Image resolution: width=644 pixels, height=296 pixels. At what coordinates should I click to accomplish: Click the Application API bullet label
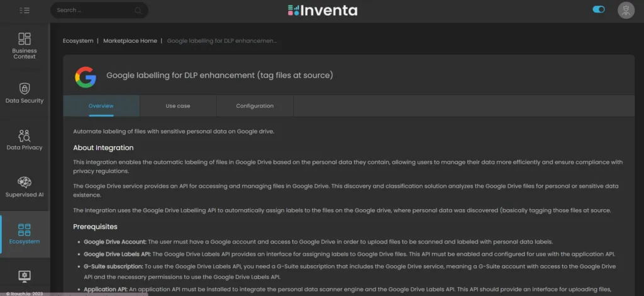coord(106,290)
